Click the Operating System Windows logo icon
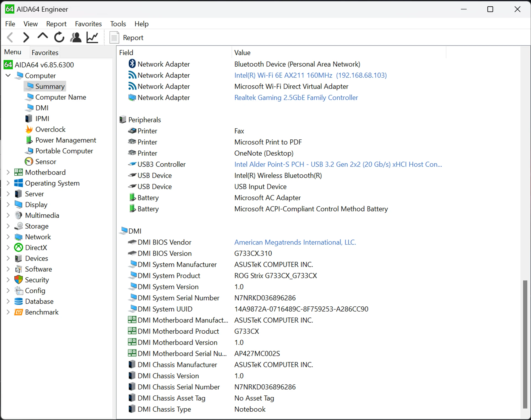The image size is (531, 420). [x=19, y=183]
